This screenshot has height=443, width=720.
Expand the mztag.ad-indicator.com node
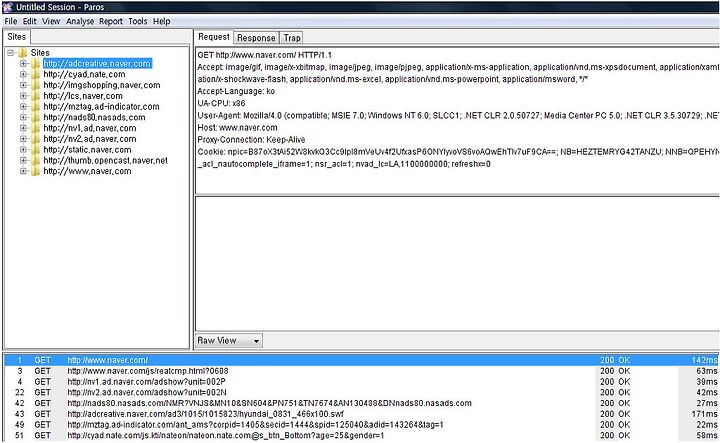(23, 107)
